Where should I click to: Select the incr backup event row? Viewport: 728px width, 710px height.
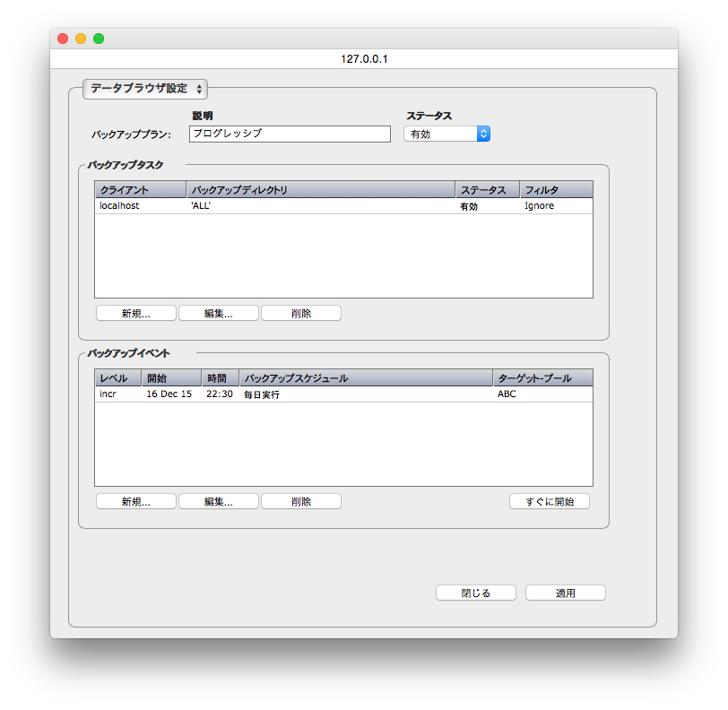tap(343, 394)
